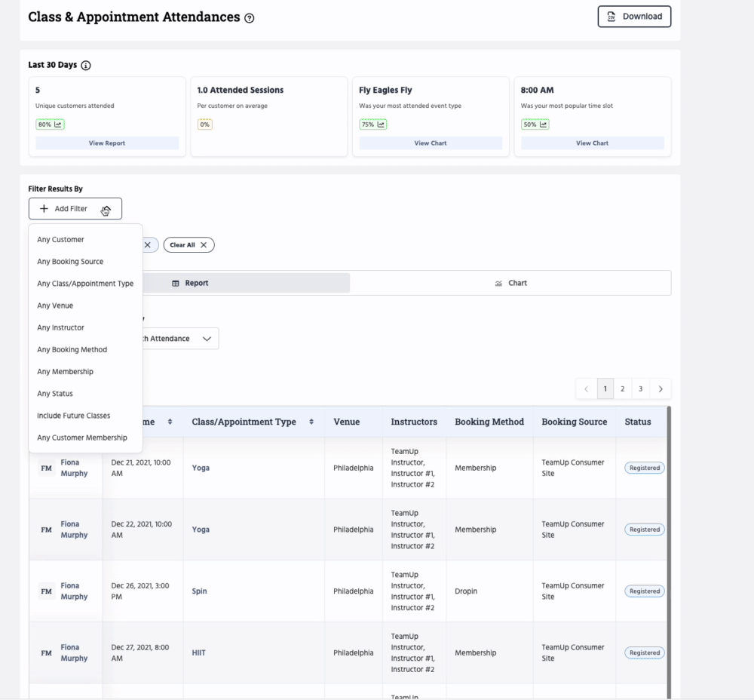
Task: Click the 50% trend badge under 8:00 AM
Action: point(535,124)
